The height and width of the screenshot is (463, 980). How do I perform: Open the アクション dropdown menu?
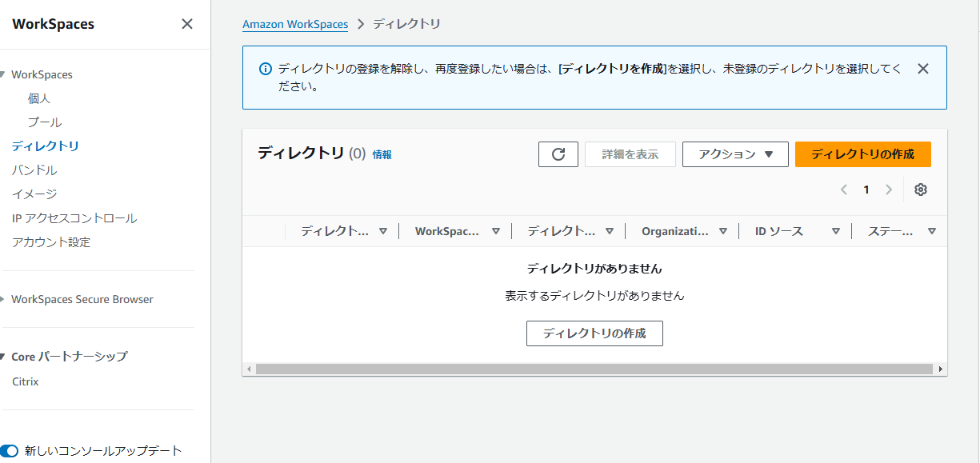tap(734, 154)
